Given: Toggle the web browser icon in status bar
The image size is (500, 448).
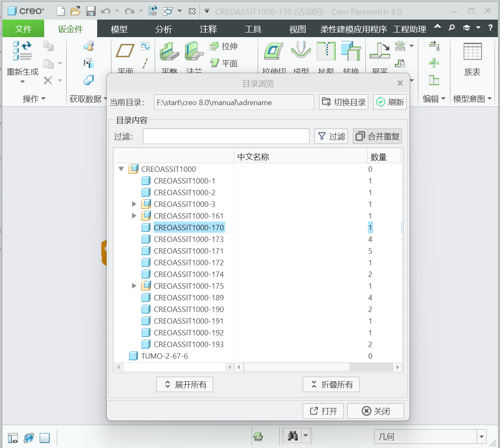Looking at the screenshot, I should (x=29, y=438).
